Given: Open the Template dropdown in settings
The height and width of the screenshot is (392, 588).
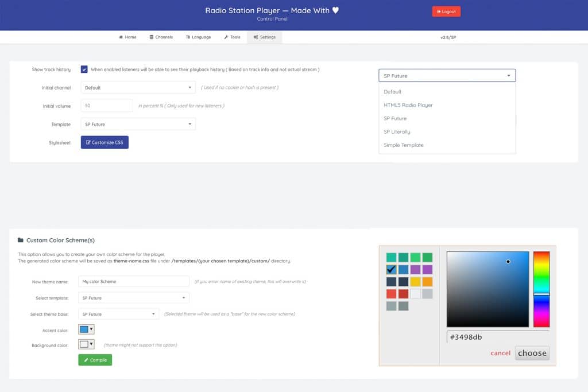Looking at the screenshot, I should coord(138,124).
